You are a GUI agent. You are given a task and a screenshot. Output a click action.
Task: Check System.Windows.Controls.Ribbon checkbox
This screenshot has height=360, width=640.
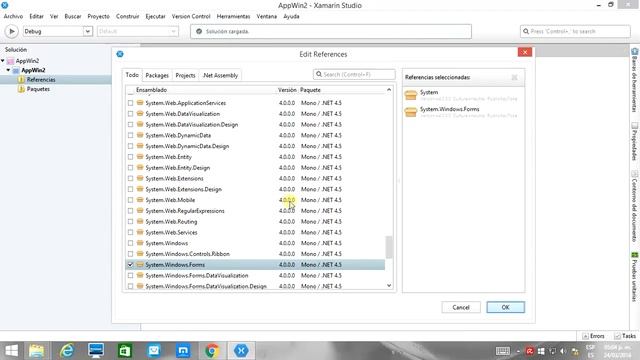pyautogui.click(x=130, y=254)
